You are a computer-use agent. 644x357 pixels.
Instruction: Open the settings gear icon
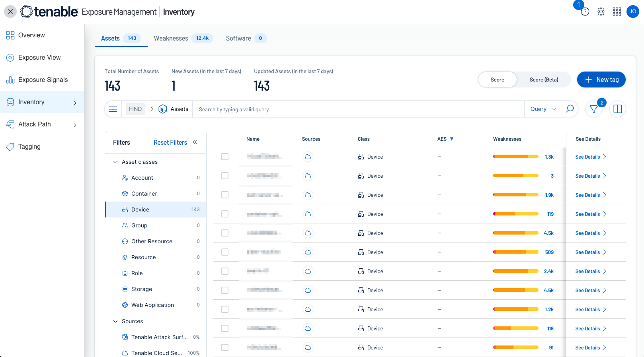coord(601,12)
